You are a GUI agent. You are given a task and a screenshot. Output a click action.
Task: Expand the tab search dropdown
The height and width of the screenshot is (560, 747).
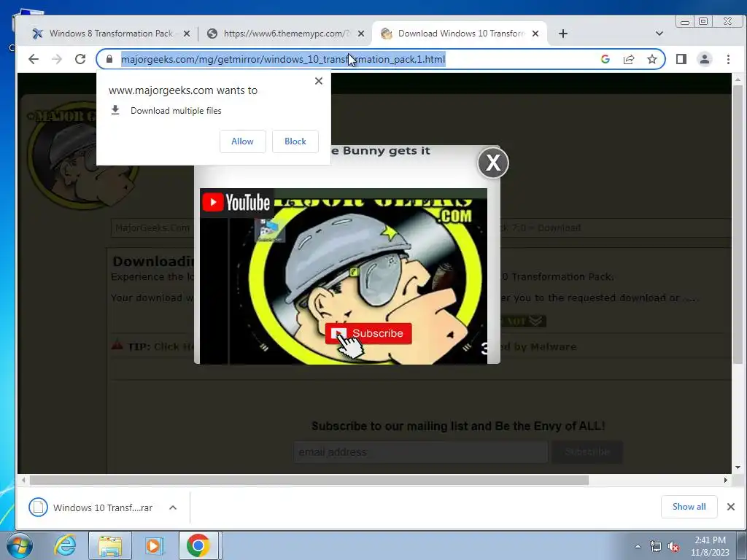(x=659, y=34)
